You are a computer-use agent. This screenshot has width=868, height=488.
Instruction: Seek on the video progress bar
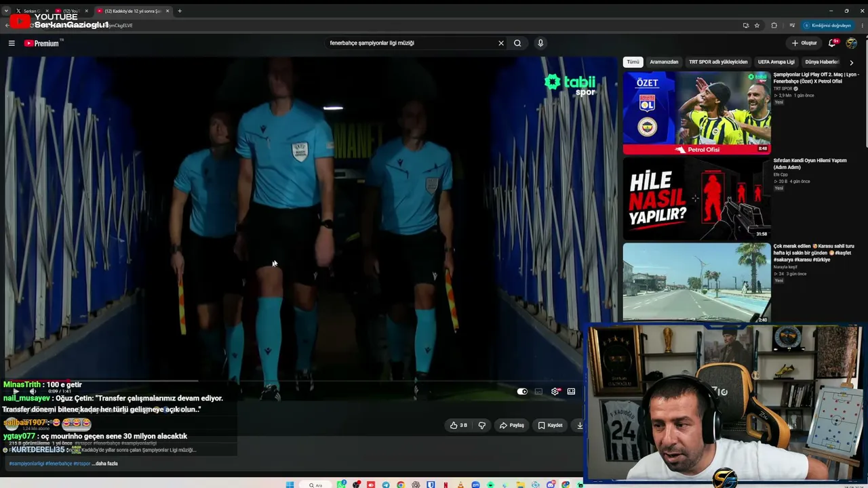(x=293, y=382)
